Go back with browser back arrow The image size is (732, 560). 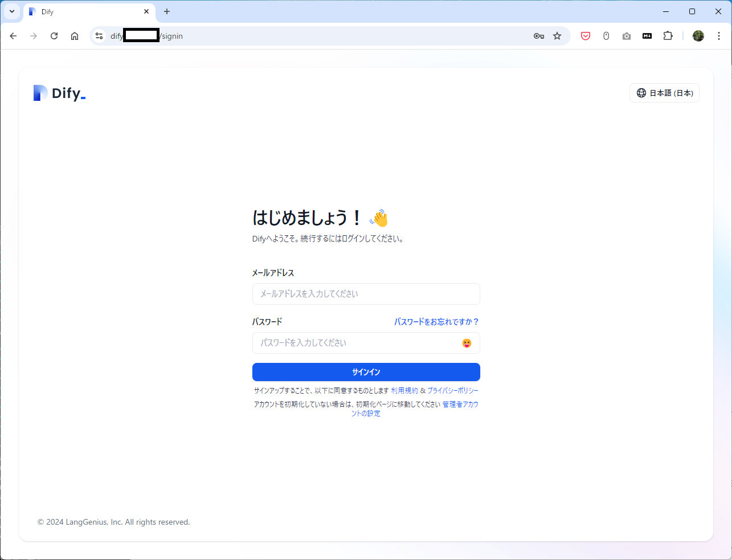tap(13, 36)
